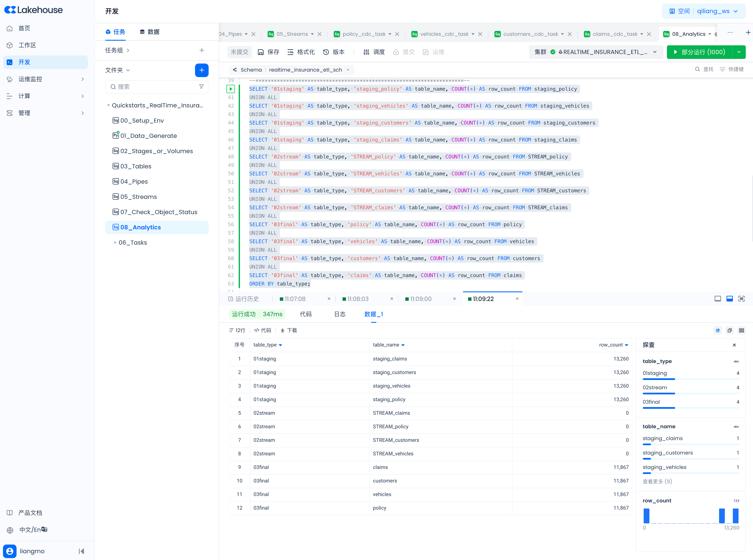Click the 部分运行 (1000) run button
753x560 pixels.
pos(699,52)
